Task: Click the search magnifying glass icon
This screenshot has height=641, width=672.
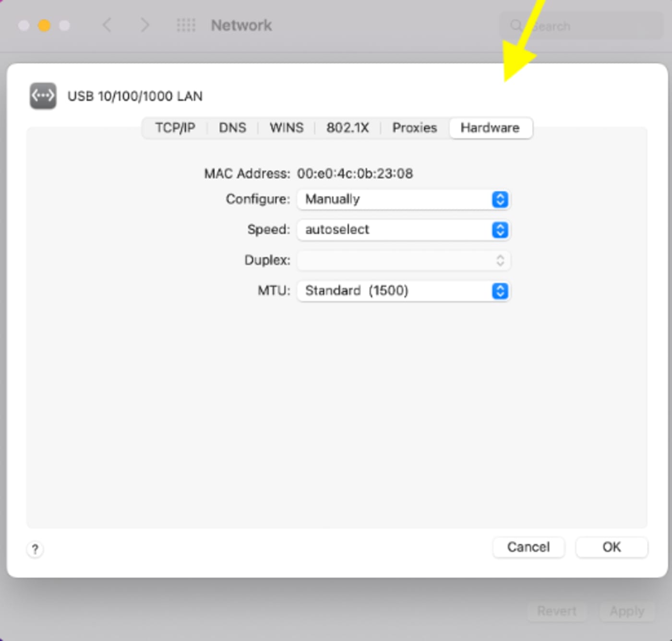Action: coord(516,25)
